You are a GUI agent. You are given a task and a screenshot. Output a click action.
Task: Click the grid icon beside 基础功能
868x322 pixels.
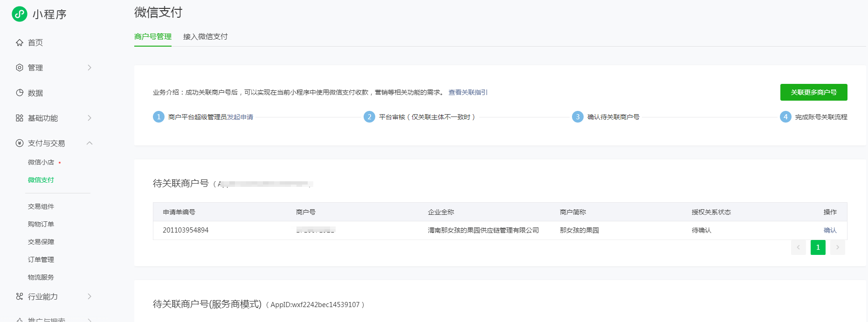click(x=20, y=118)
